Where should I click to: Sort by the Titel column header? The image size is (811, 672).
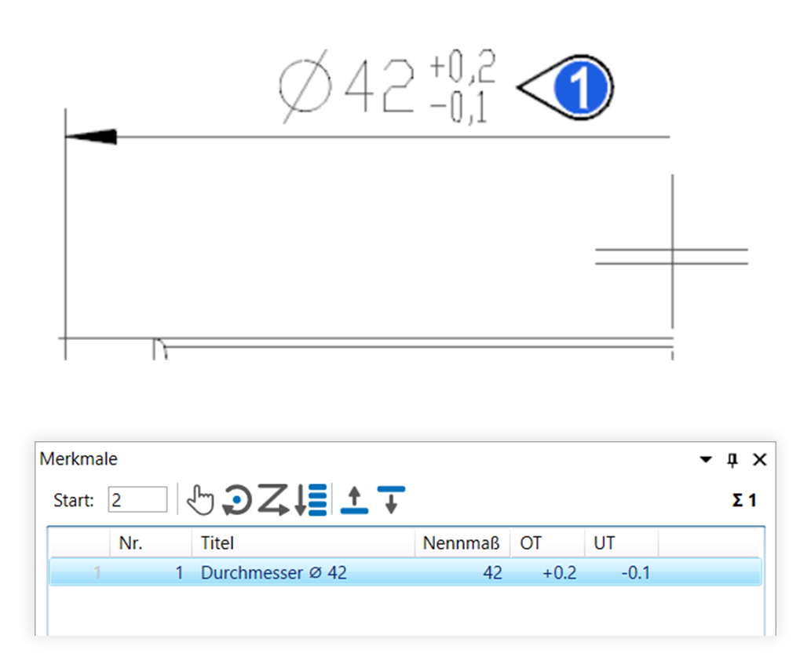pos(217,542)
